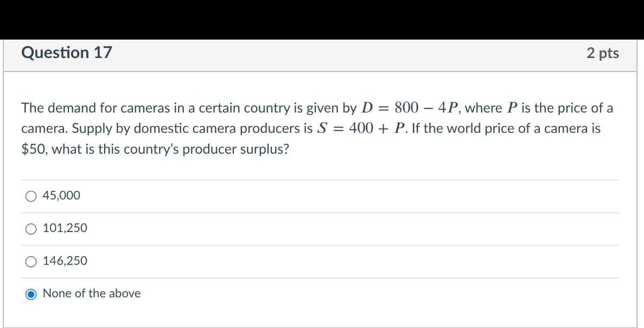Click the currently selected filled radio indicator
Screen dimensions: 644x328
coord(31,293)
